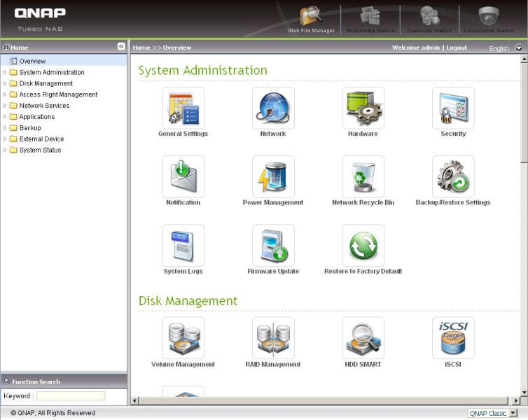This screenshot has height=420, width=528.
Task: Click the Overview breadcrumb
Action: pos(177,48)
